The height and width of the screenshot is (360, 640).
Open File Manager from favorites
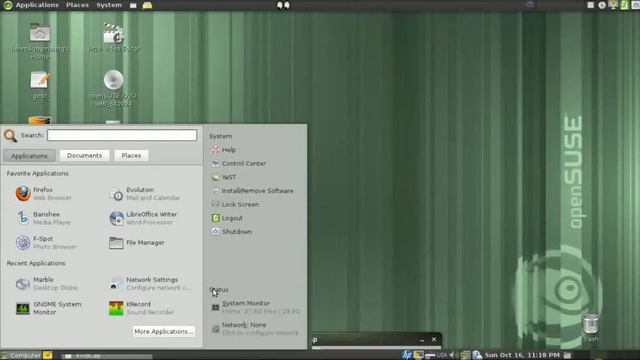point(137,242)
